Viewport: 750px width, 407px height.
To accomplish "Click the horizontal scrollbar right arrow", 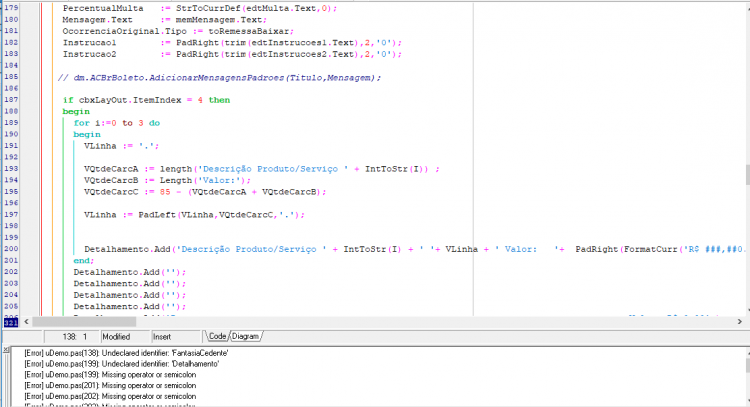I will tap(739, 322).
